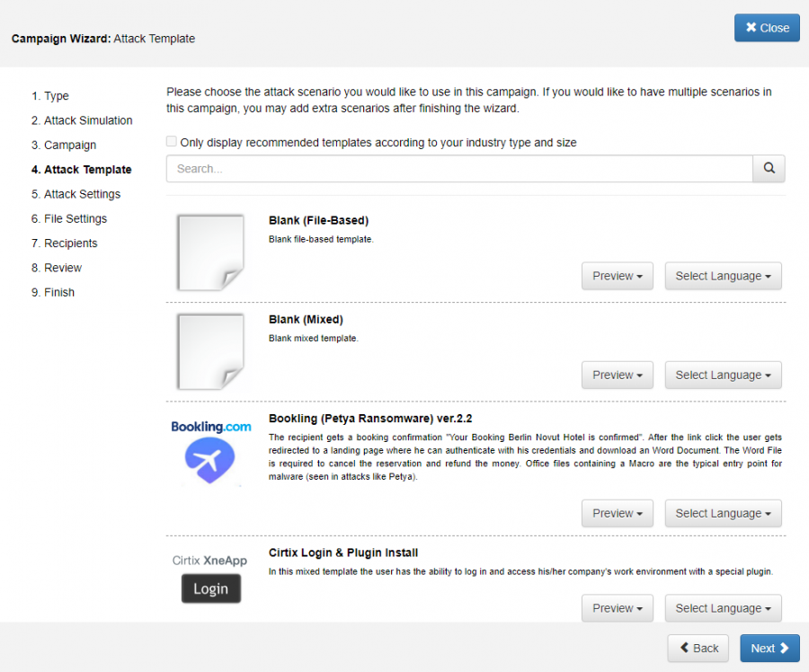Click the Blank (Mixed) page icon

(x=210, y=351)
